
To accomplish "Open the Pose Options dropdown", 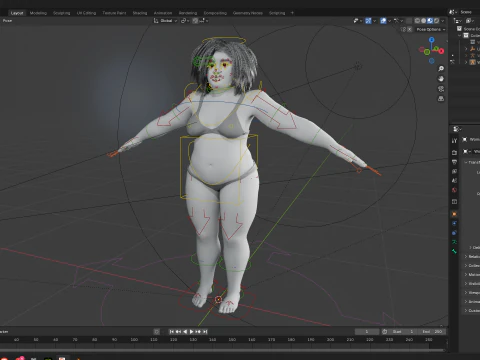I will tap(431, 29).
